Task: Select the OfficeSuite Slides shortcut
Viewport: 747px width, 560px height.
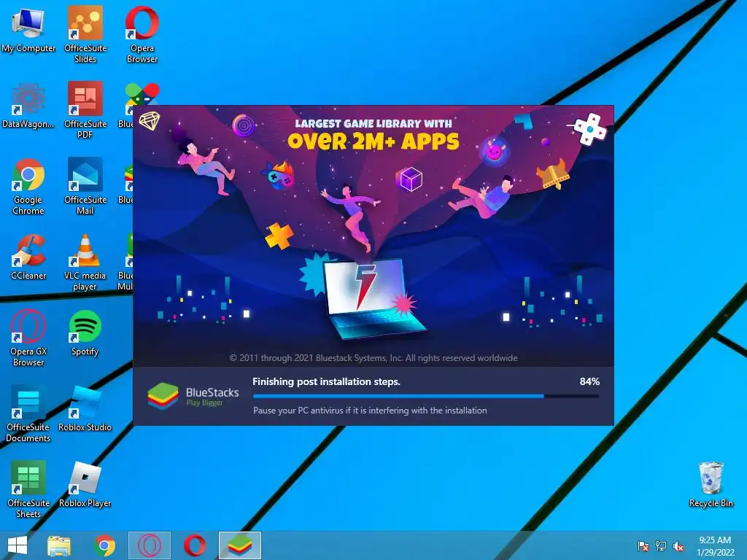Action: point(85,35)
